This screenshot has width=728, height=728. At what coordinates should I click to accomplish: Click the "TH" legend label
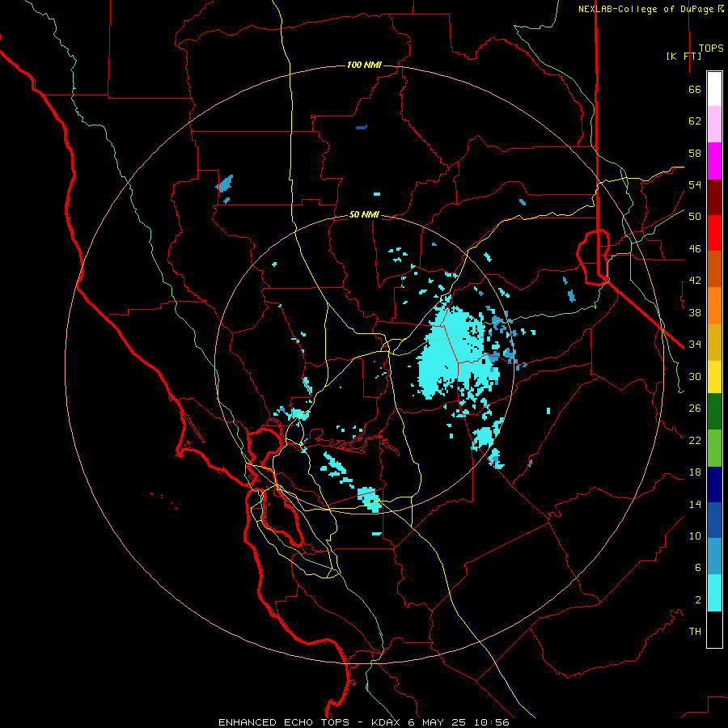(x=695, y=632)
